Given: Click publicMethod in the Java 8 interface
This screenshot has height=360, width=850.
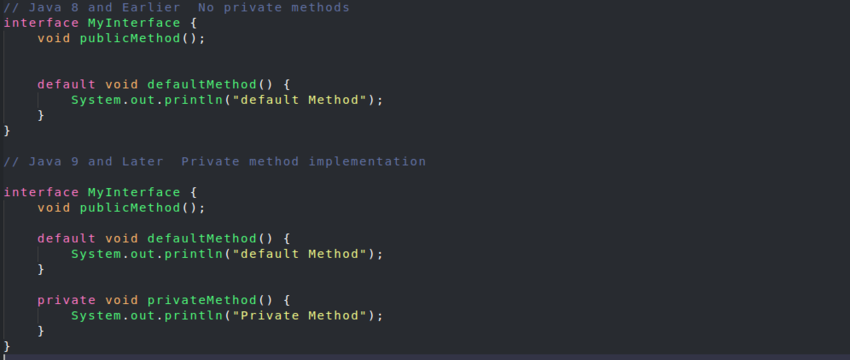Looking at the screenshot, I should (130, 38).
